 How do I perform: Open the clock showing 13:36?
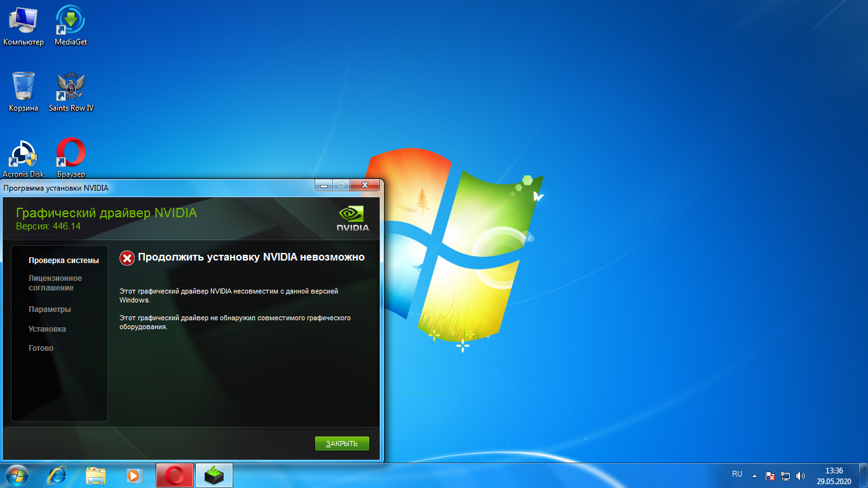coord(834,476)
